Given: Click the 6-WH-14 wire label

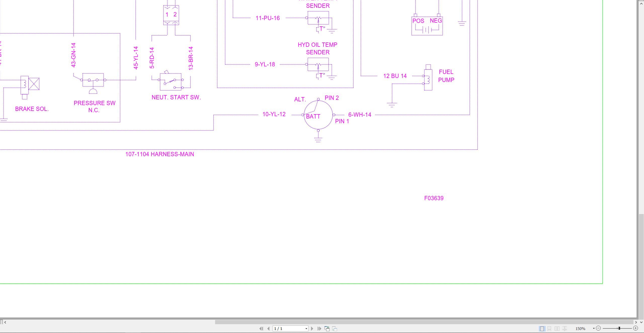Looking at the screenshot, I should tap(360, 115).
